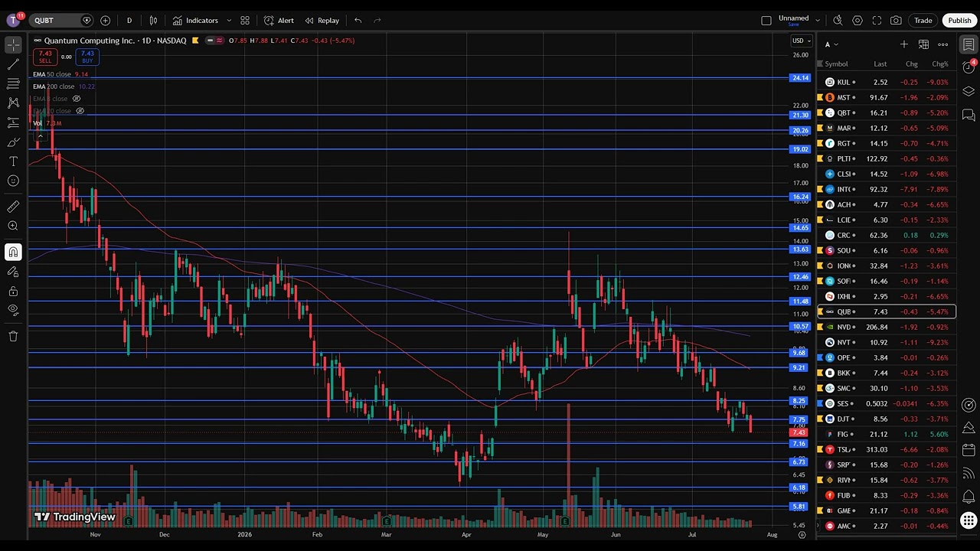
Task: Open the D time interval menu
Action: click(129, 21)
